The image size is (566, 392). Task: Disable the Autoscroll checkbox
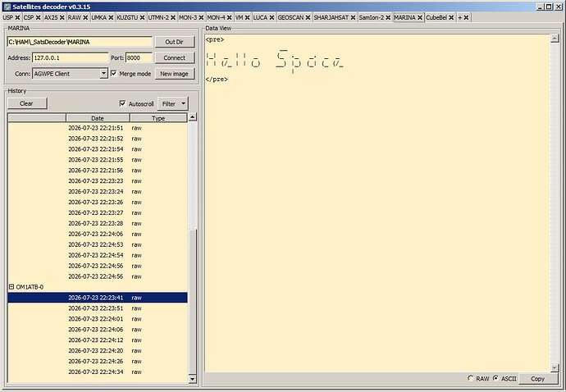[122, 103]
